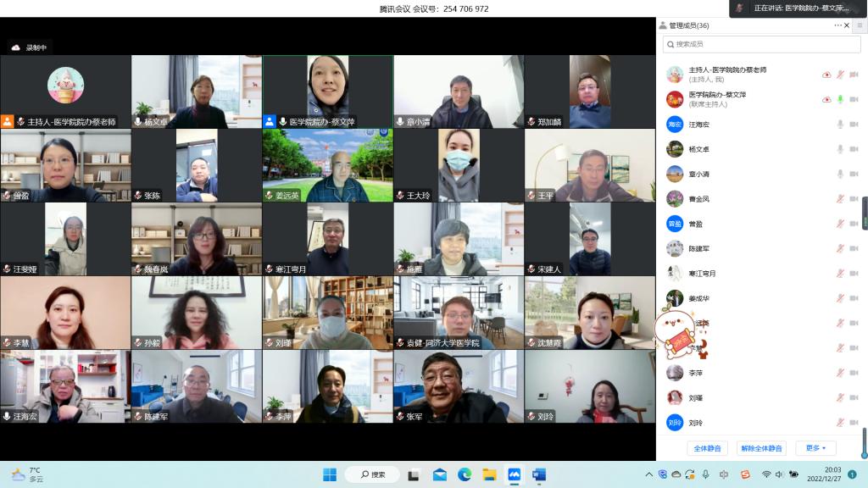Click the 全体静音 button
The width and height of the screenshot is (868, 488).
[707, 448]
